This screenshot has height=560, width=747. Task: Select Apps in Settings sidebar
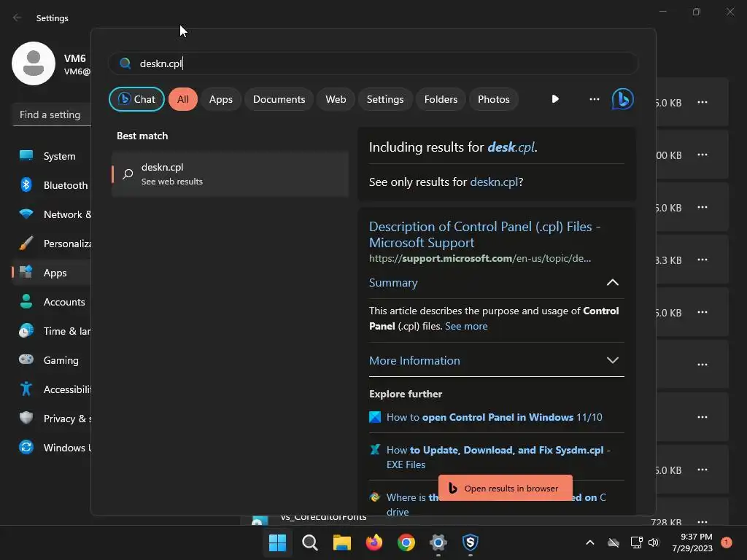tap(52, 273)
